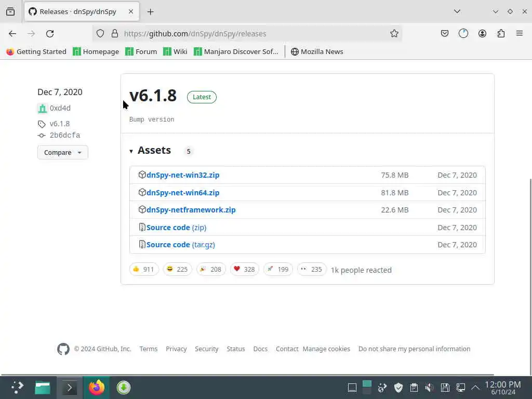Open file manager from taskbar
Screen dimensions: 532x399
click(x=43, y=388)
